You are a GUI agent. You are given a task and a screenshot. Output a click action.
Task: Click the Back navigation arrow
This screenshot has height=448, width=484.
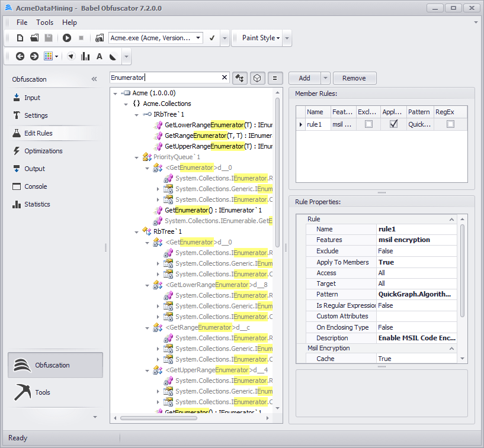20,56
